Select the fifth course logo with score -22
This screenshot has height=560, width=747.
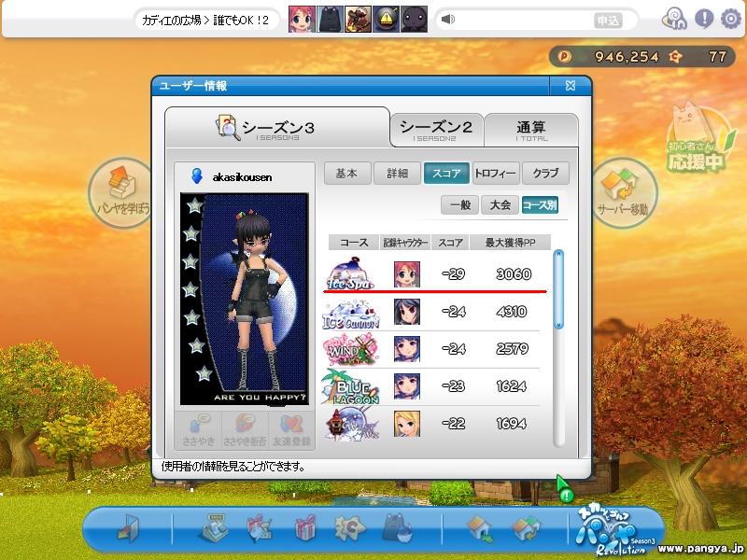pyautogui.click(x=352, y=424)
